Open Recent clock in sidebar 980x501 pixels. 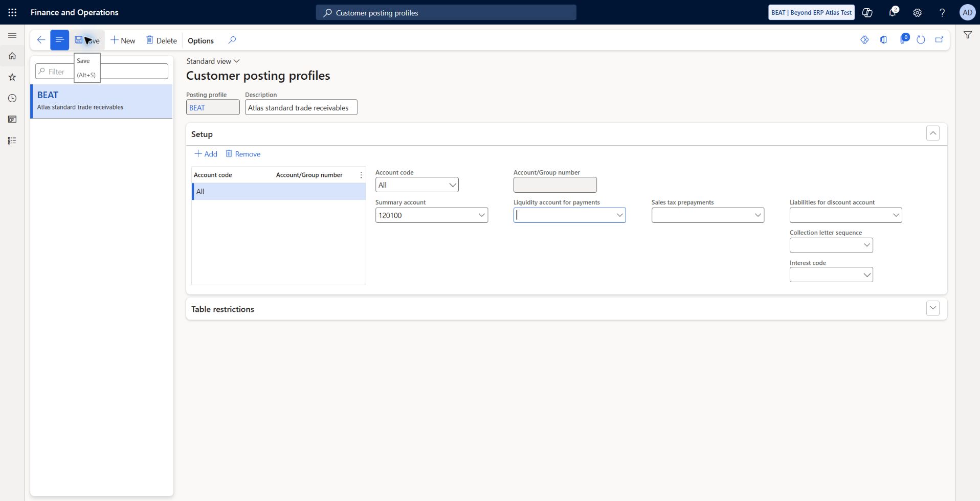pos(12,98)
